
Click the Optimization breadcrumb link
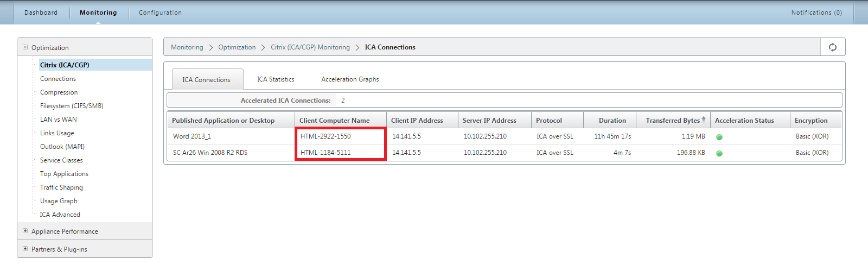click(237, 47)
